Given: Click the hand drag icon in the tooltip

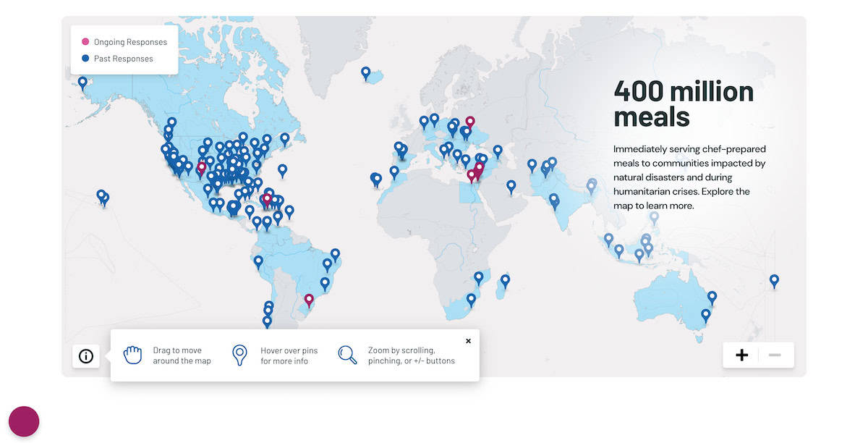Looking at the screenshot, I should coord(132,355).
